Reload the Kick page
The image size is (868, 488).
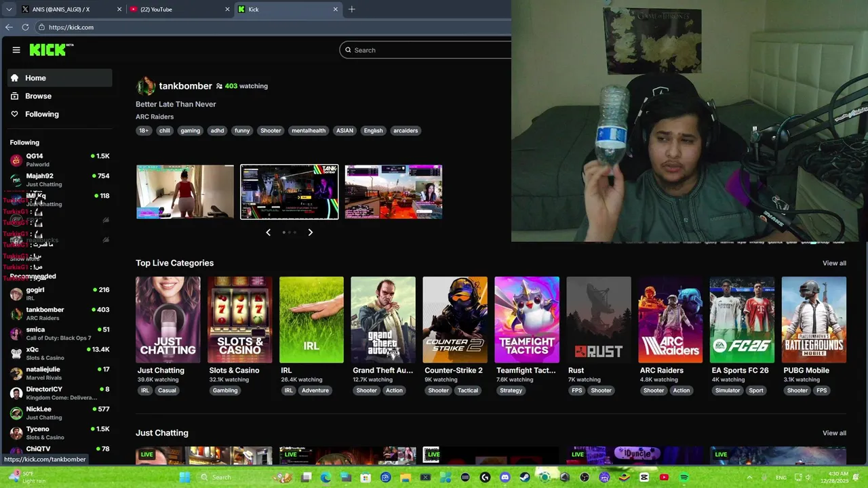(x=25, y=27)
